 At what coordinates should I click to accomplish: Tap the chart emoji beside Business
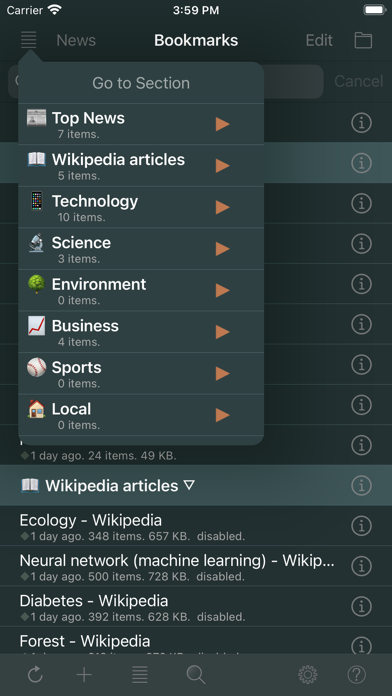pos(36,325)
